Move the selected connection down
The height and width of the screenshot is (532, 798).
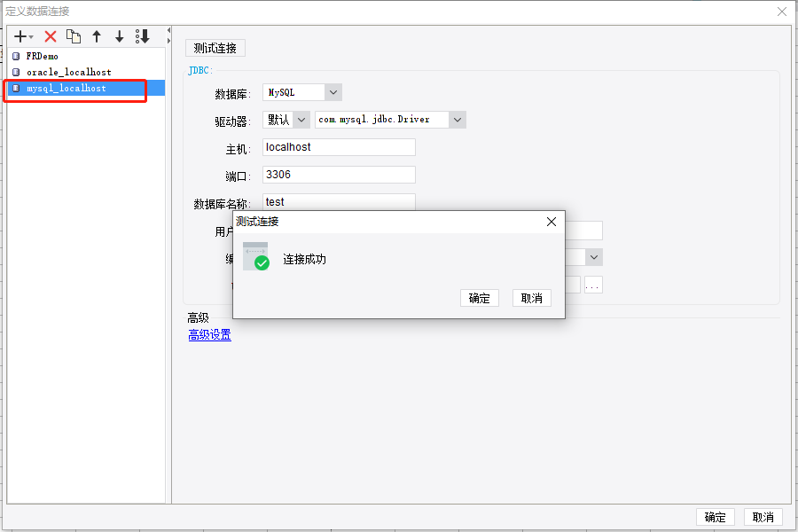click(x=119, y=36)
